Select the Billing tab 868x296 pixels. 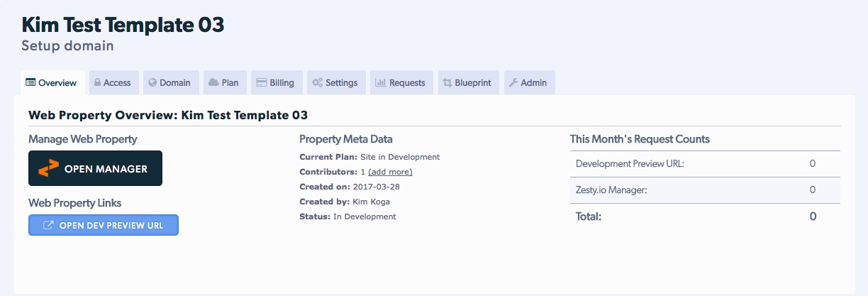(x=277, y=82)
